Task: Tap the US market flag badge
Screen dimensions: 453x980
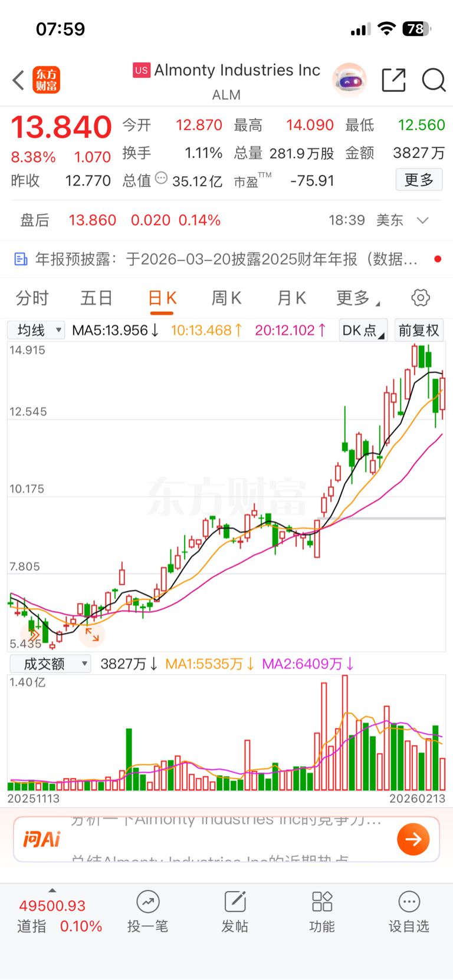Action: pos(142,71)
